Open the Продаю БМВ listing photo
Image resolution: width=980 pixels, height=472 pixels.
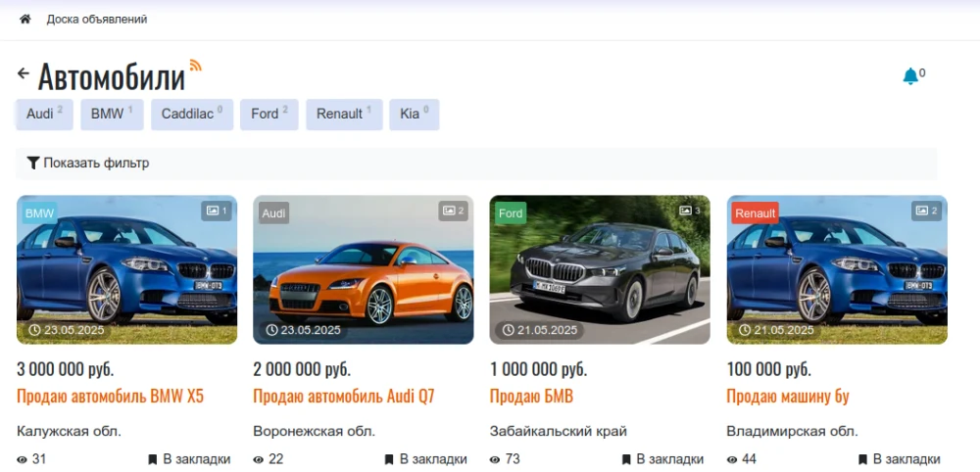point(600,269)
